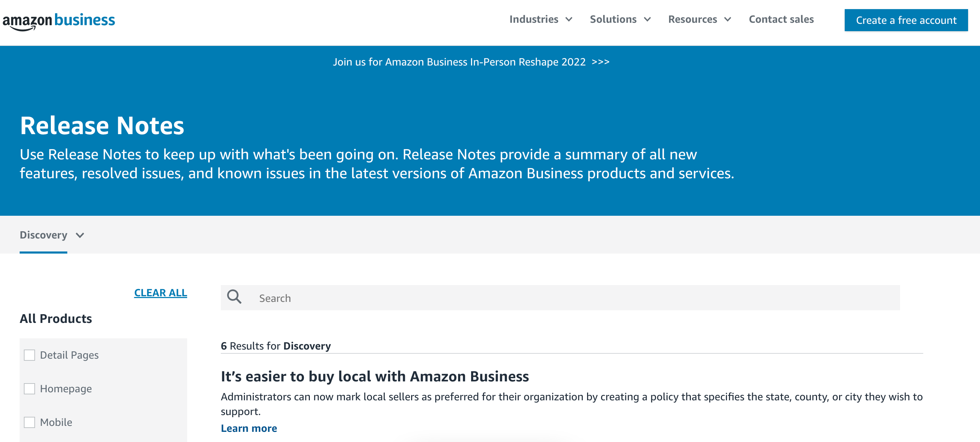980x442 pixels.
Task: Focus the release notes Search field
Action: (x=560, y=298)
